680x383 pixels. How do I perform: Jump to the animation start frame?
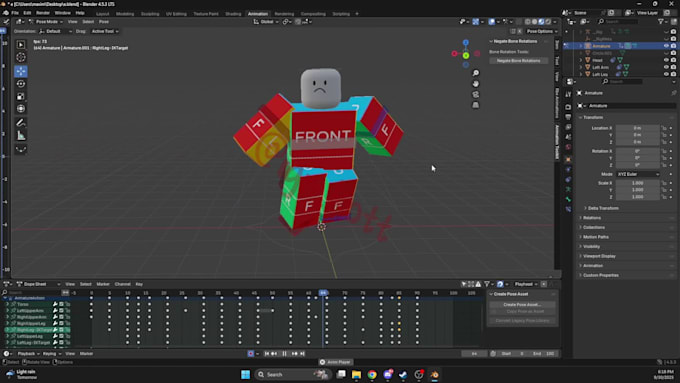pos(267,354)
